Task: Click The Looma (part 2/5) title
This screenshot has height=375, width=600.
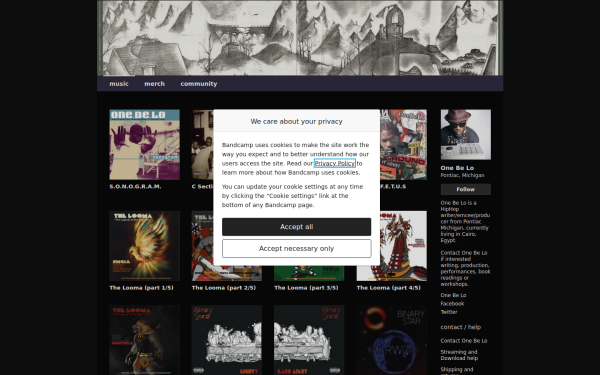Action: pos(223,288)
